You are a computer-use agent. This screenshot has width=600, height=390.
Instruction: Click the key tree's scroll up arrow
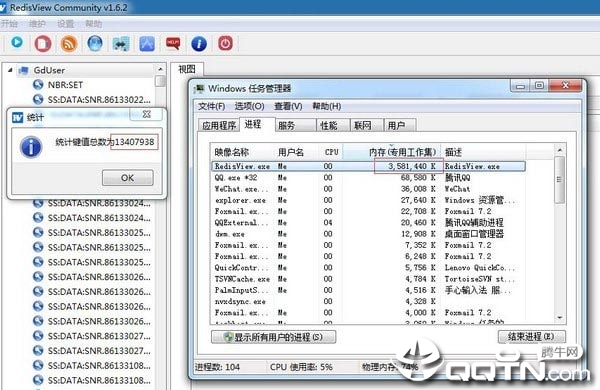160,69
